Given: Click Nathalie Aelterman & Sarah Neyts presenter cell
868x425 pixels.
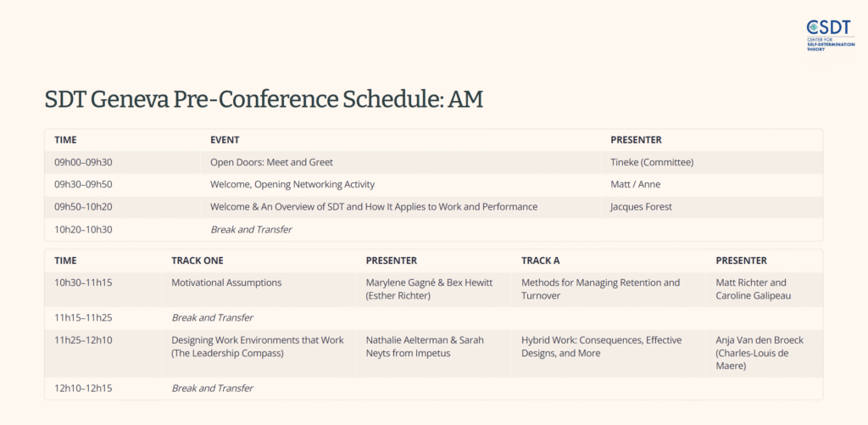Looking at the screenshot, I should click(x=425, y=346).
